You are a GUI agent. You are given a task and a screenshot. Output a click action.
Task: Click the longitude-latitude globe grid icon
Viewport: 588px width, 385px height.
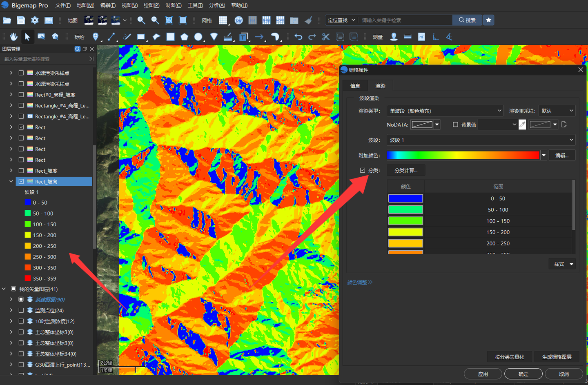239,20
